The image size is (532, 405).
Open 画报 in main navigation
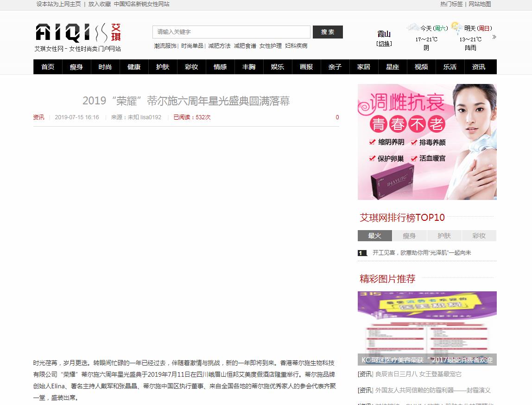click(306, 67)
